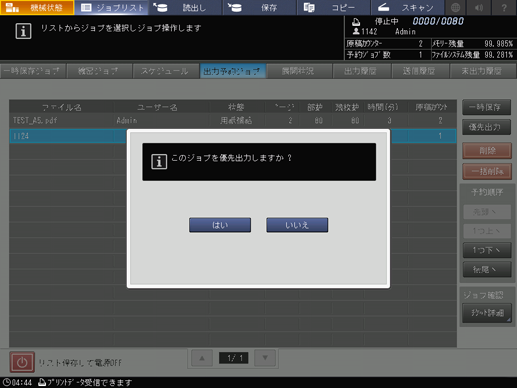Select the 出力予約ジョブ sub-tab
517x388 pixels.
(233, 71)
